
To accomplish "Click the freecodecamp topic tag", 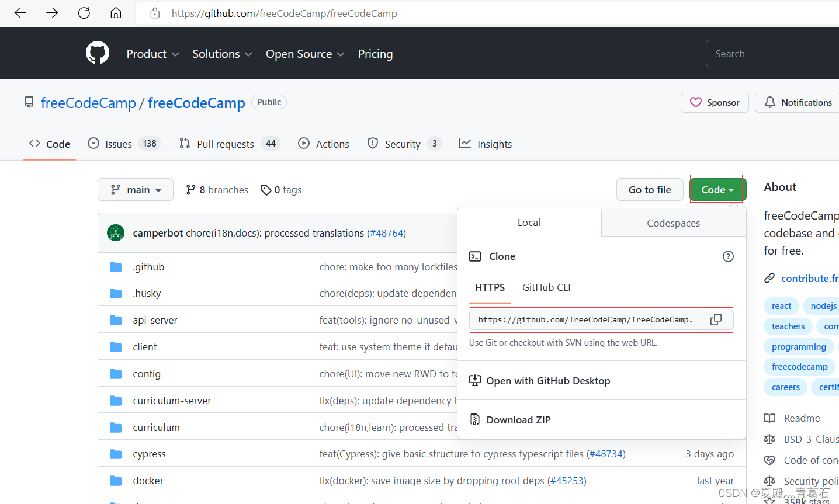I will (799, 367).
